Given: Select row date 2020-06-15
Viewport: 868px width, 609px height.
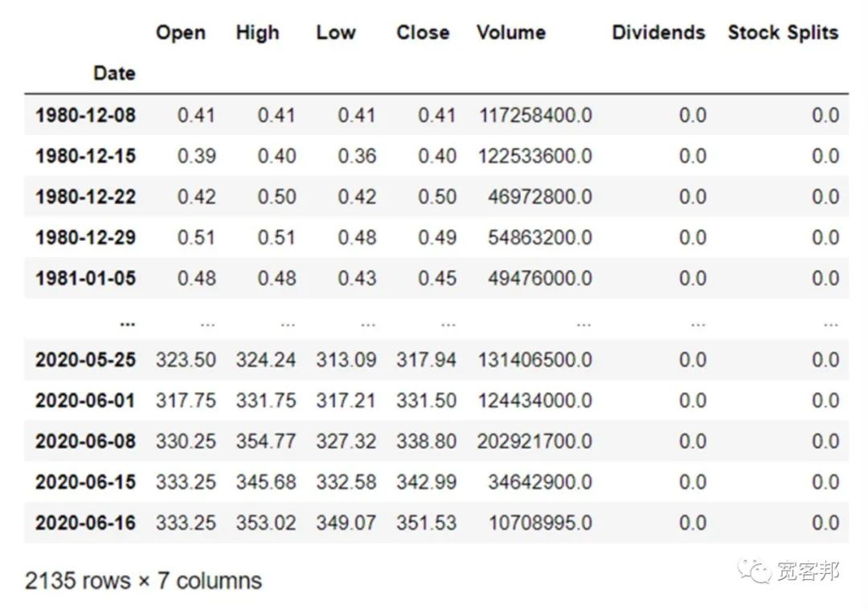Looking at the screenshot, I should click(85, 482).
